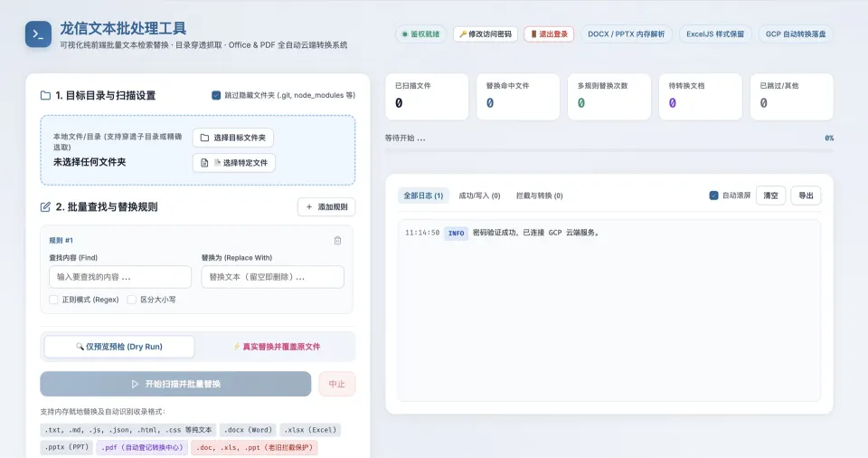Viewport: 868px width, 458px height.
Task: Click .docx (Word) format tag
Action: [x=248, y=430]
